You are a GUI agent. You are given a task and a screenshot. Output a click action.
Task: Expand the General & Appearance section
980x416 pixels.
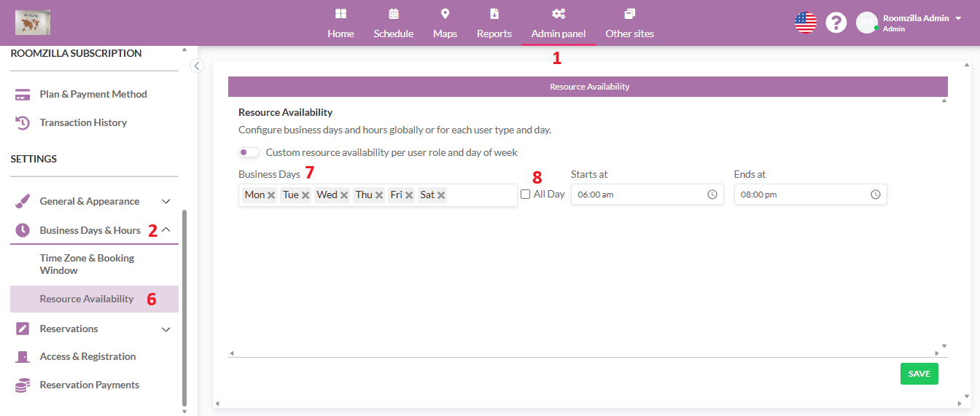(166, 202)
